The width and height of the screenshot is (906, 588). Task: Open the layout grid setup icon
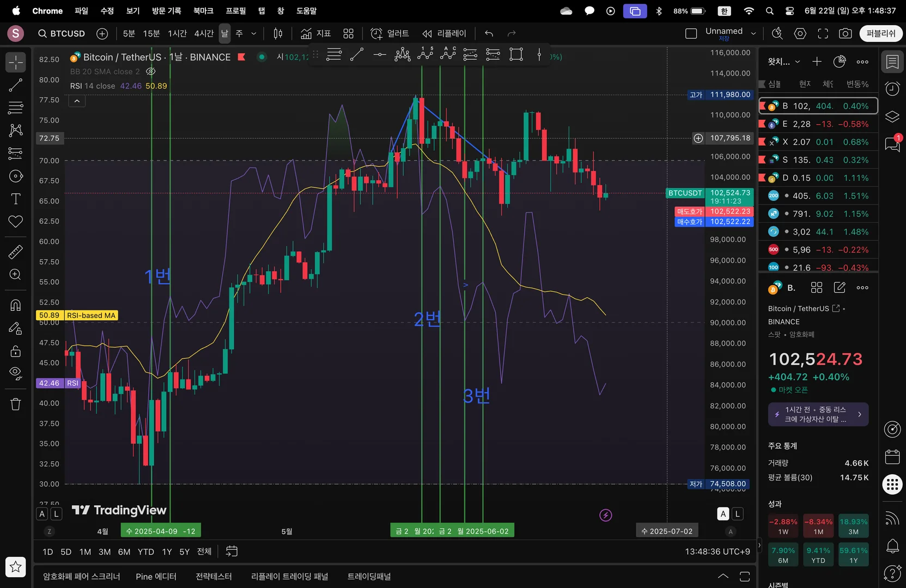349,34
